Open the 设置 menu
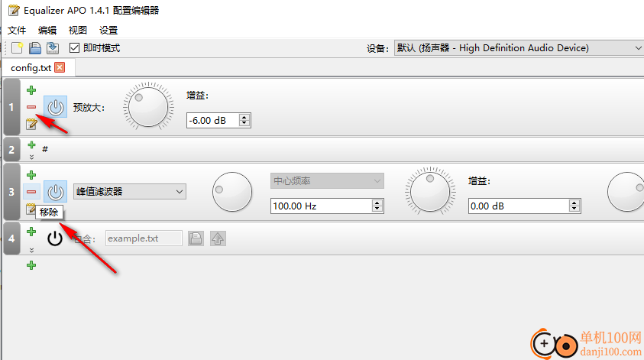 pyautogui.click(x=108, y=31)
